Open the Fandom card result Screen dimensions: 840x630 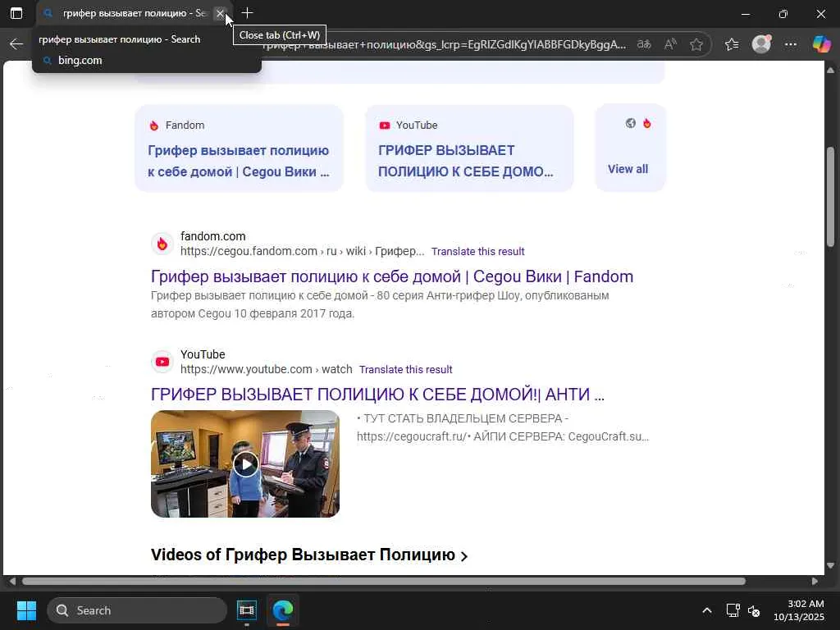(x=239, y=148)
